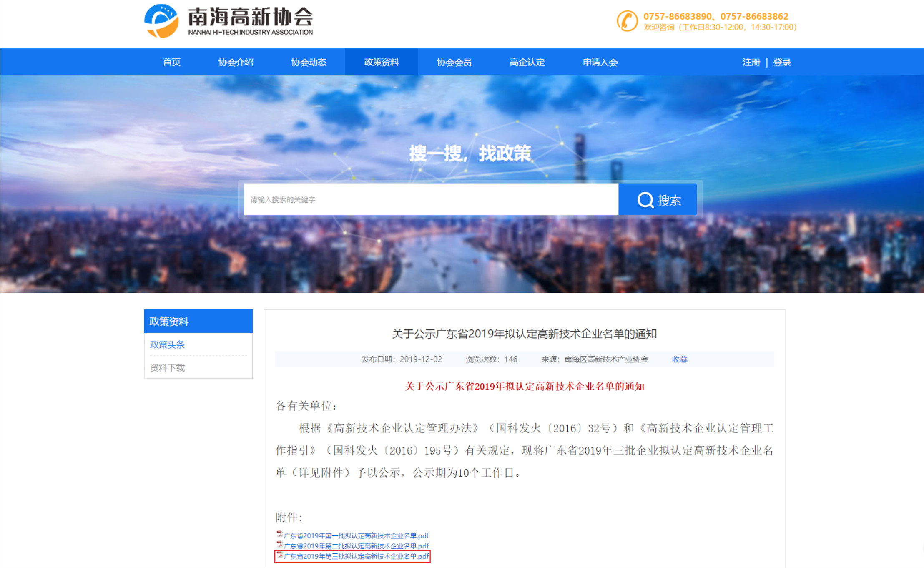Open the 协会介绍 navigation item
The height and width of the screenshot is (568, 924).
pyautogui.click(x=236, y=62)
